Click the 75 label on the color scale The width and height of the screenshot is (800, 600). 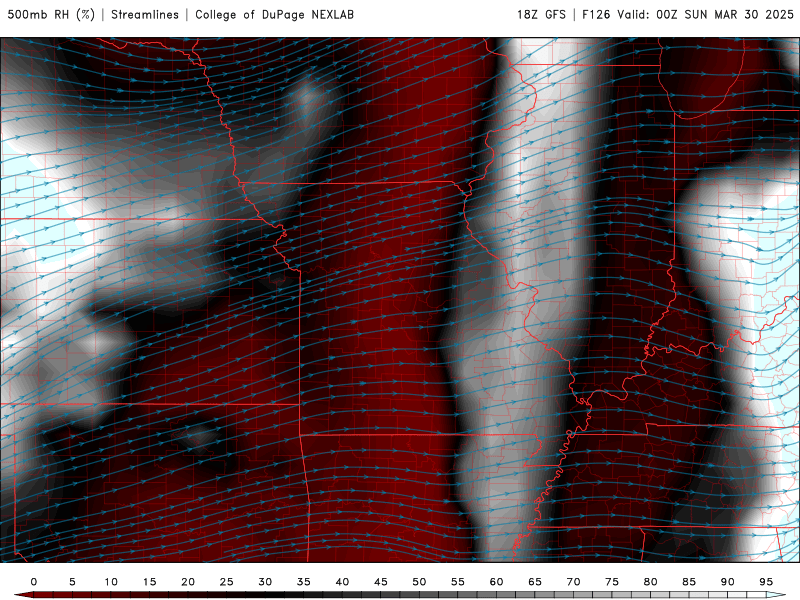coord(612,582)
